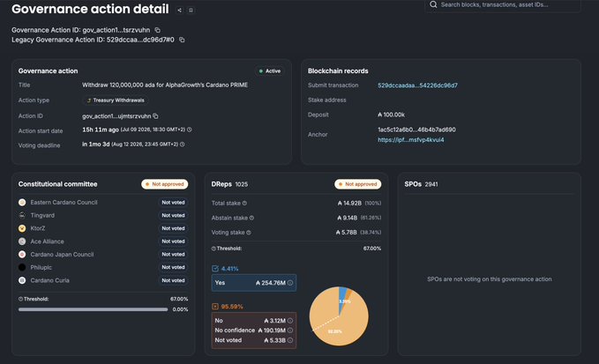599x364 pixels.
Task: Click the SPOs count 2941
Action: point(431,184)
